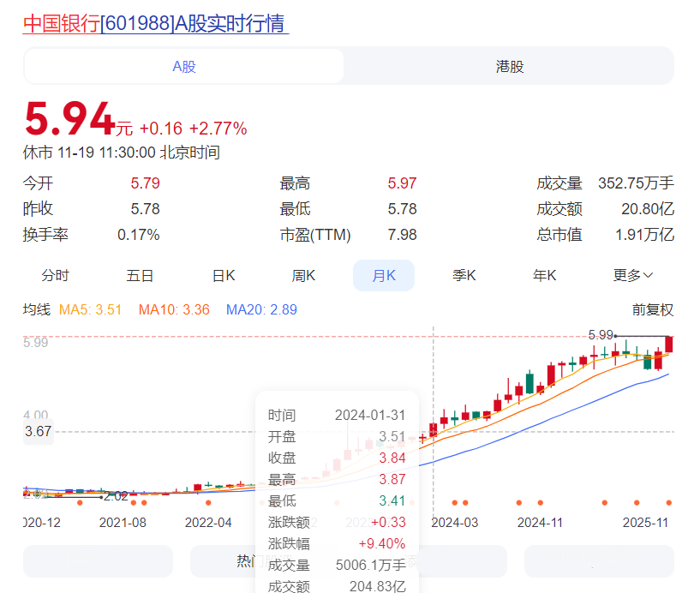Click the orange event dot above 2022-04
Screen dimensions: 700x593
coord(208,503)
